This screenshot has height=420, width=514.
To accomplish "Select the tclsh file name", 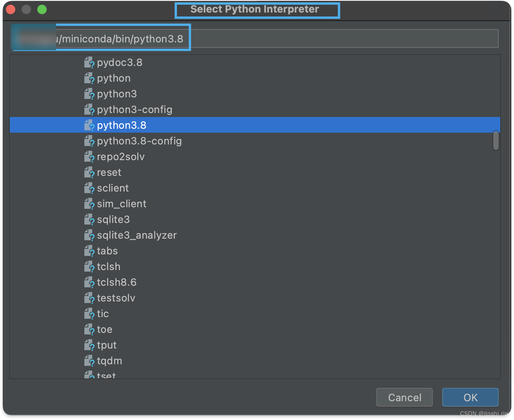I will click(x=109, y=267).
